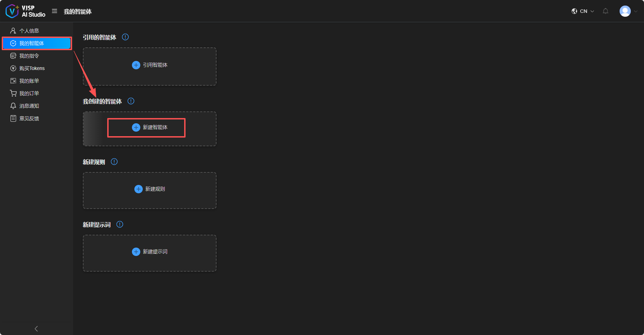This screenshot has height=335, width=644.
Task: Collapse the left sidebar with the chevron
Action: 36,328
